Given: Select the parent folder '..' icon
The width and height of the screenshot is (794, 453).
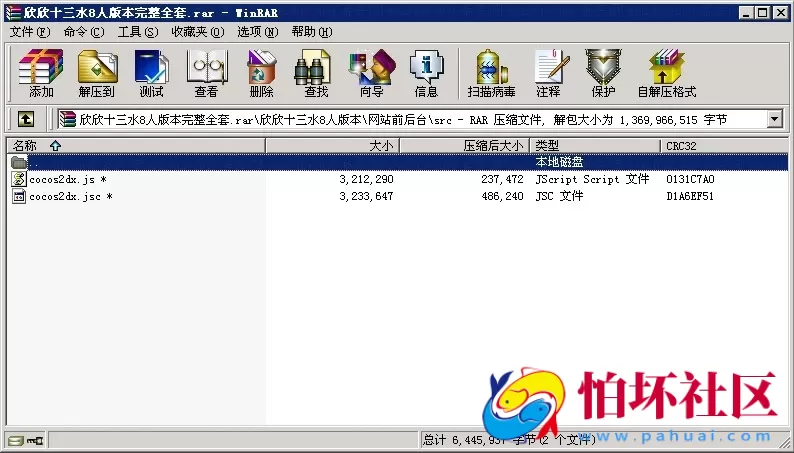Looking at the screenshot, I should coord(19,162).
